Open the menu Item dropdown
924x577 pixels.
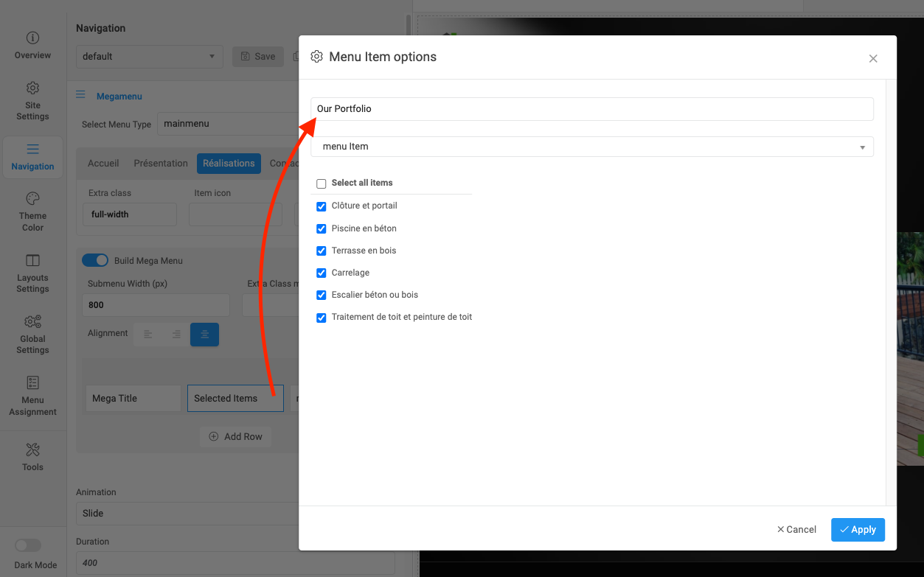(x=591, y=147)
